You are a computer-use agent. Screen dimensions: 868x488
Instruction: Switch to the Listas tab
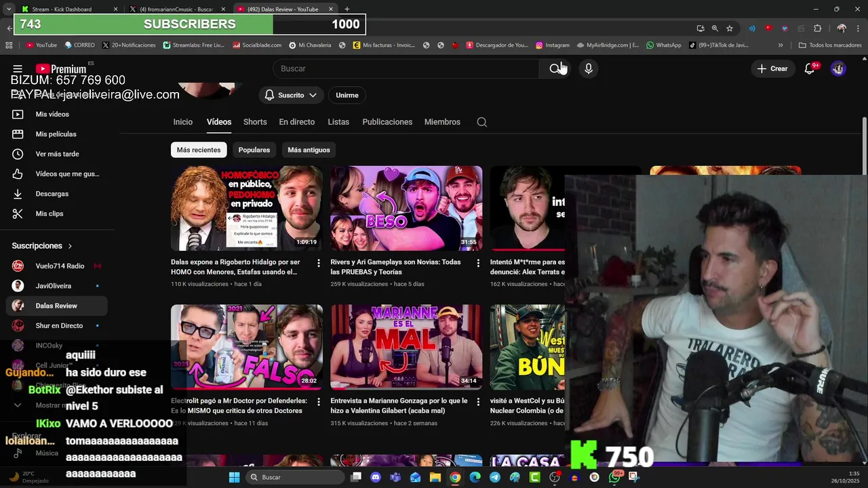tap(338, 122)
